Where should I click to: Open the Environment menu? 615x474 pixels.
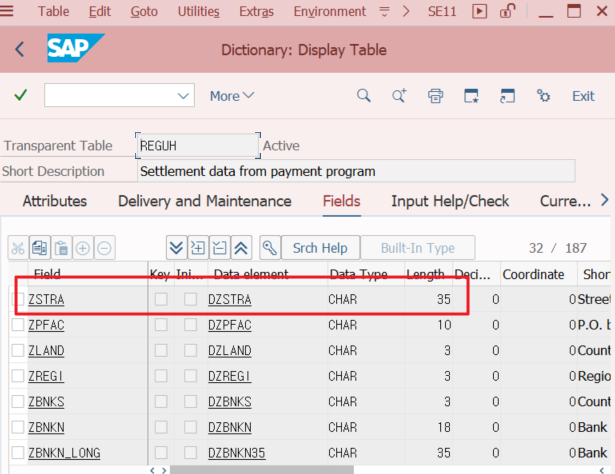329,11
